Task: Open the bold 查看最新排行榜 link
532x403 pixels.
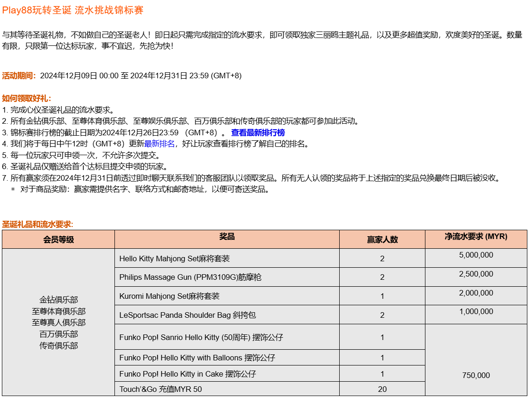Action: 258,132
